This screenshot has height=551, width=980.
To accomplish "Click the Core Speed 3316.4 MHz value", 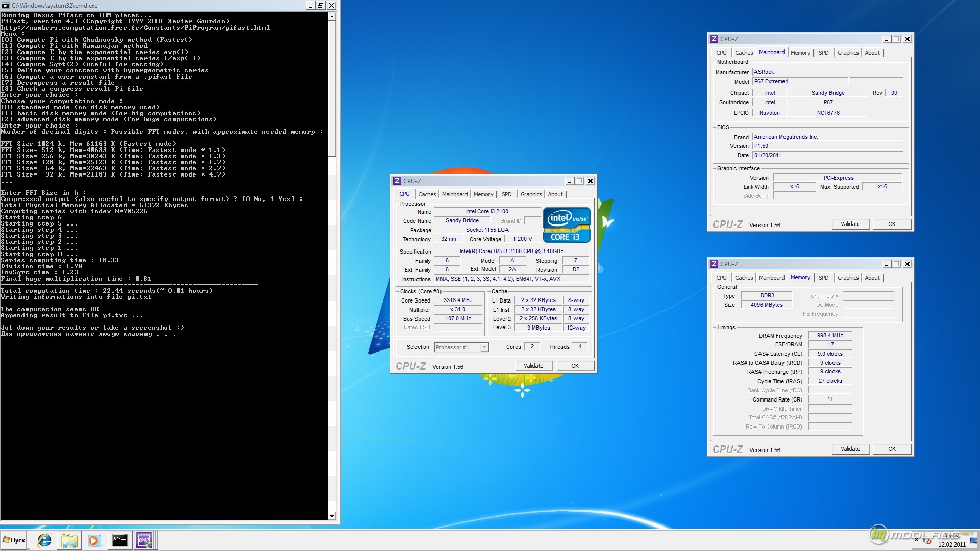I will [x=458, y=300].
